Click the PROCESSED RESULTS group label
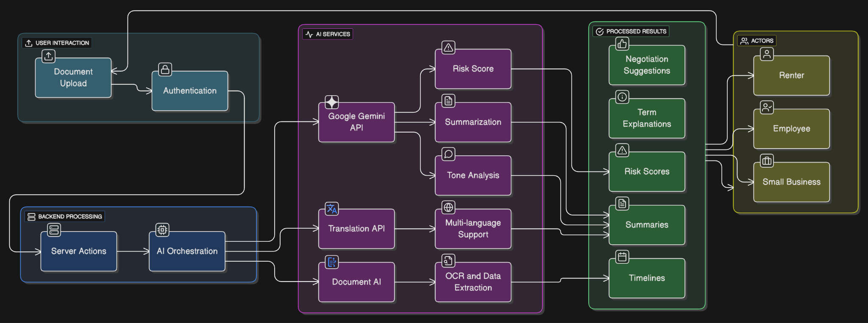 [631, 32]
